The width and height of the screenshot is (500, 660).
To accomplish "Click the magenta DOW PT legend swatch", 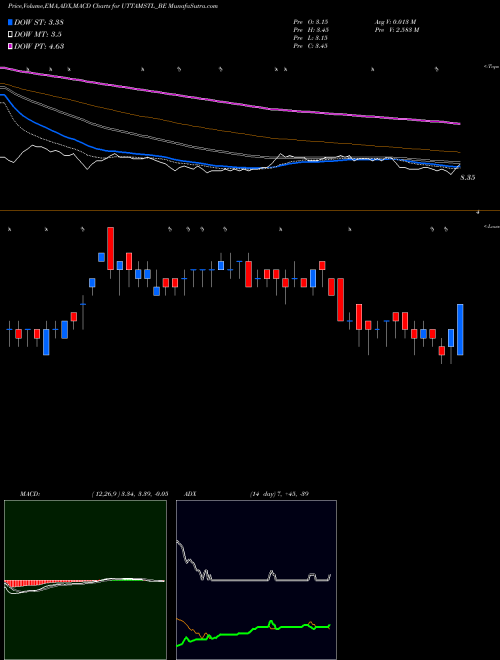I will click(x=11, y=46).
